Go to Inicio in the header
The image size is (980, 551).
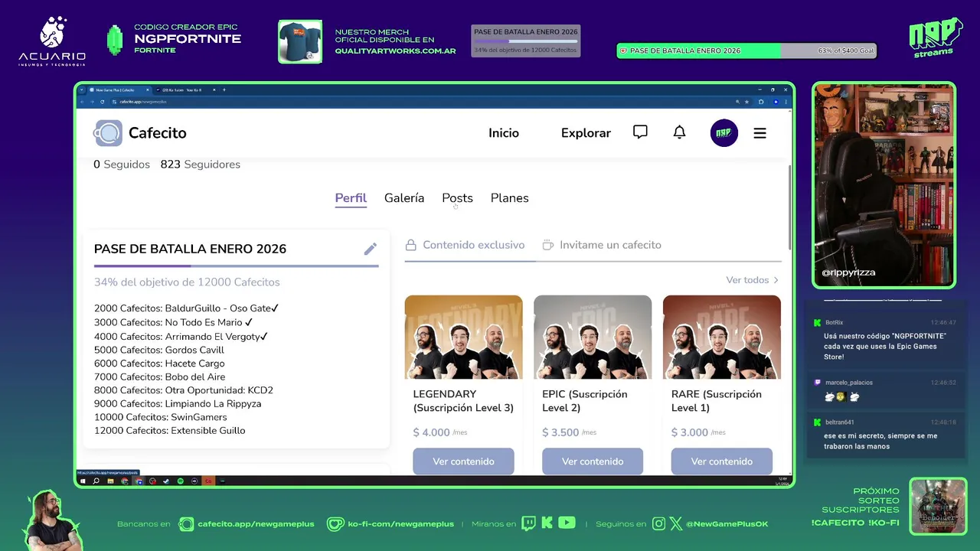[x=504, y=133]
